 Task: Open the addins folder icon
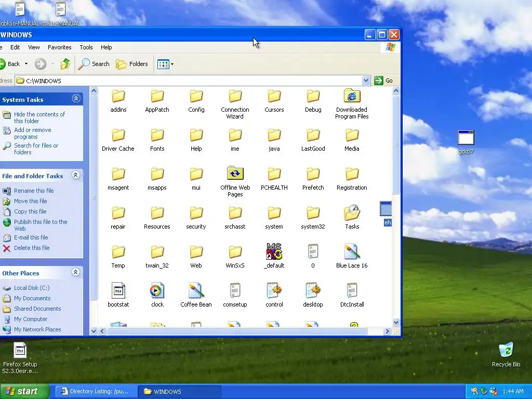(118, 96)
